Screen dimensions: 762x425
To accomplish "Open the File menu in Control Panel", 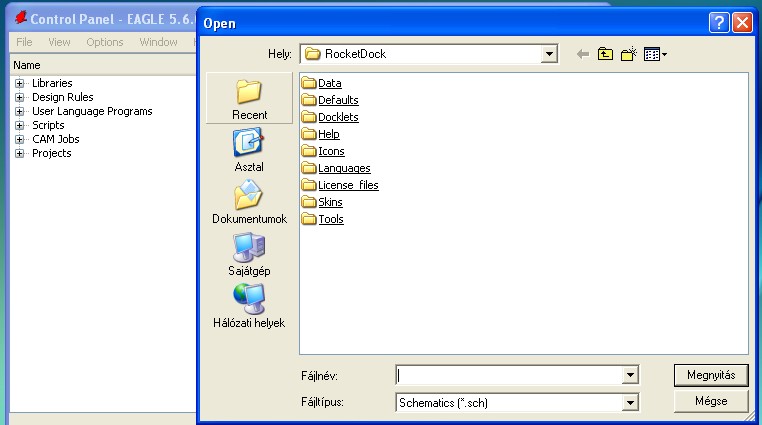I will 24,42.
